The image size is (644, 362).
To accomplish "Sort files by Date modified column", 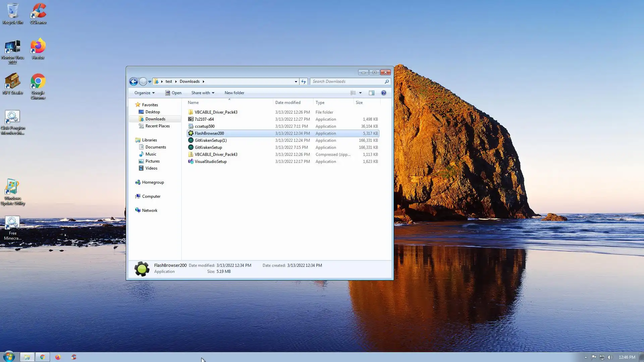I will coord(288,103).
